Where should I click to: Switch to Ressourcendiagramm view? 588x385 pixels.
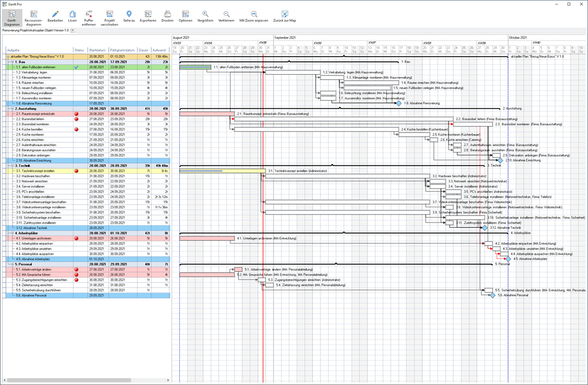click(x=34, y=18)
